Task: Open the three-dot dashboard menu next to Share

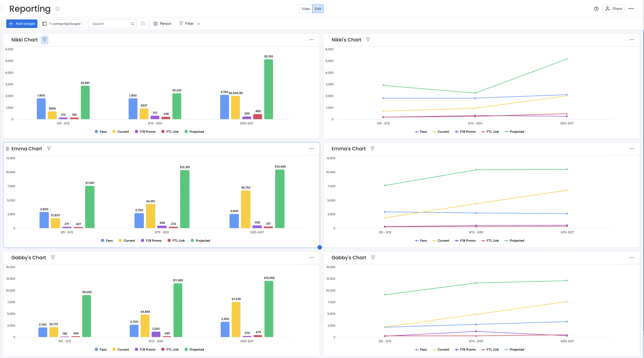Action: [x=631, y=9]
